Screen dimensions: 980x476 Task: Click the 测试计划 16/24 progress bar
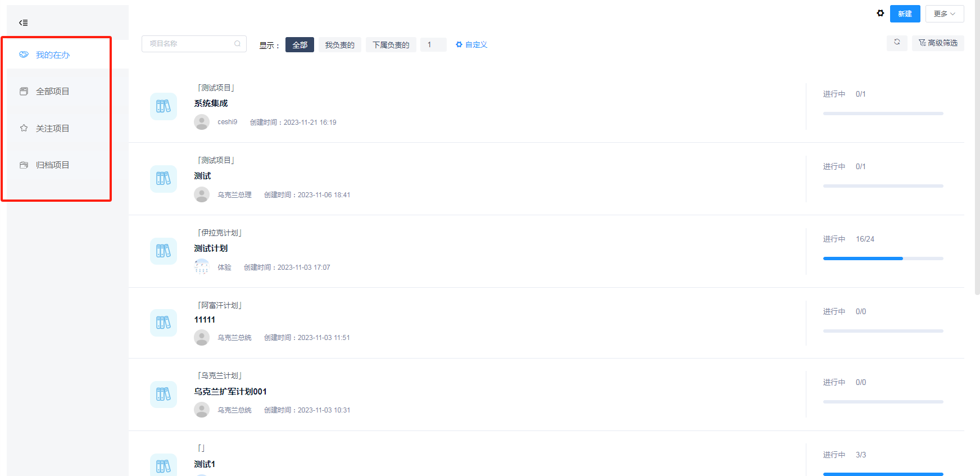[883, 259]
